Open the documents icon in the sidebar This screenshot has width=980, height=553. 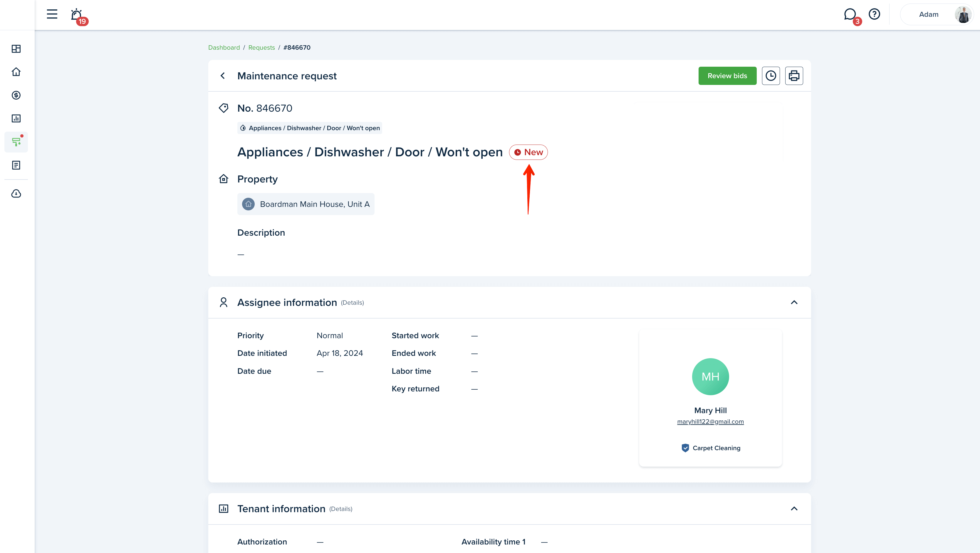pos(16,165)
